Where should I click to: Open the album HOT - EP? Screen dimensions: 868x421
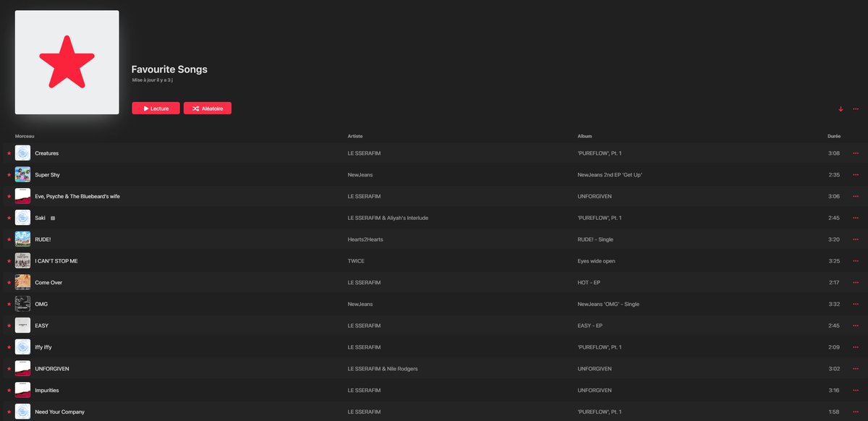coord(590,282)
